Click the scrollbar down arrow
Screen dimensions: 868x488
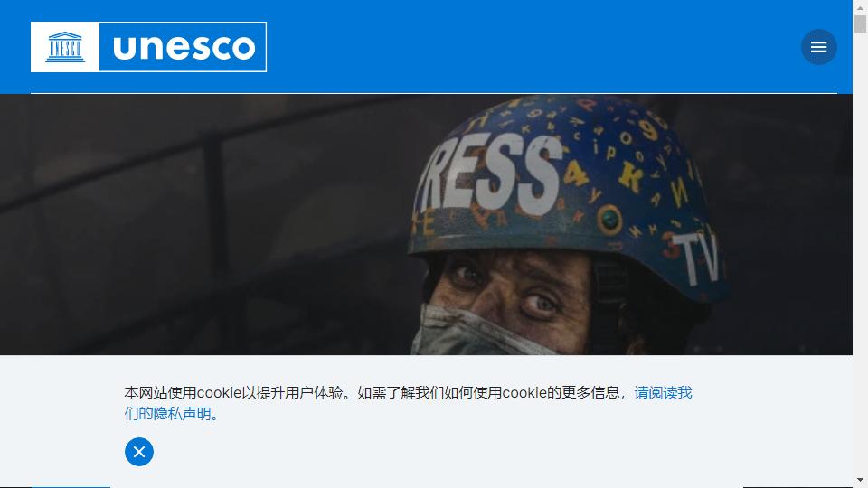pyautogui.click(x=860, y=480)
